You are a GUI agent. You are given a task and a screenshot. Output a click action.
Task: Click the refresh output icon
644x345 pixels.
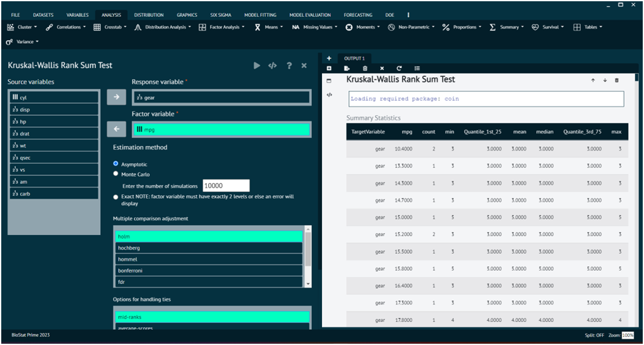click(x=399, y=69)
